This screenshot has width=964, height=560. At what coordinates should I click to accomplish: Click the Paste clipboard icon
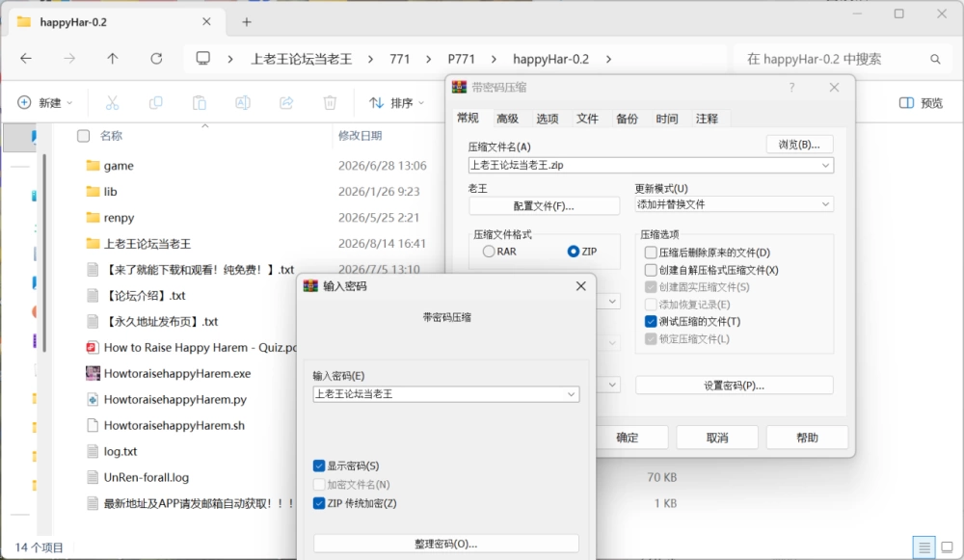(200, 103)
